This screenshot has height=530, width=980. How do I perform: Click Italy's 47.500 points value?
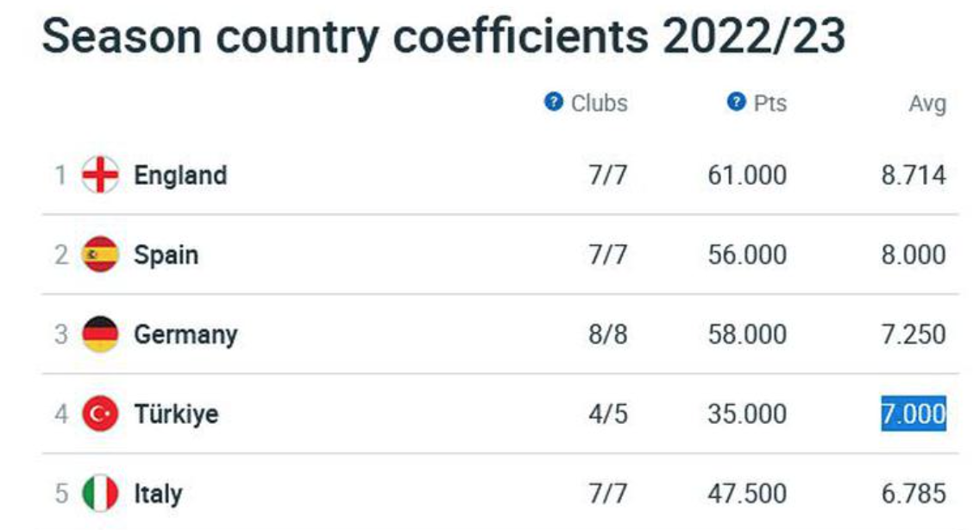click(747, 494)
